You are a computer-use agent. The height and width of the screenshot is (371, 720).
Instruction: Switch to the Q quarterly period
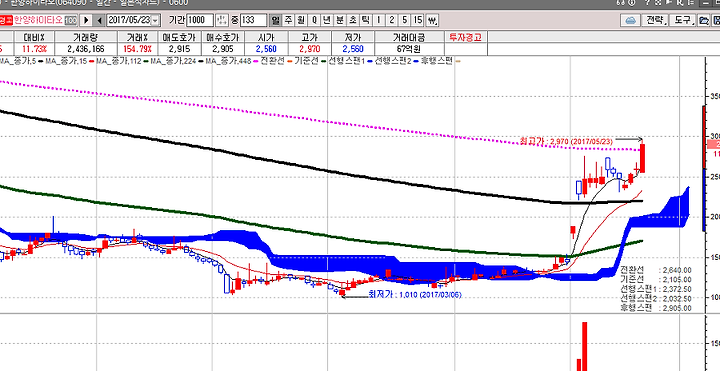(x=314, y=21)
